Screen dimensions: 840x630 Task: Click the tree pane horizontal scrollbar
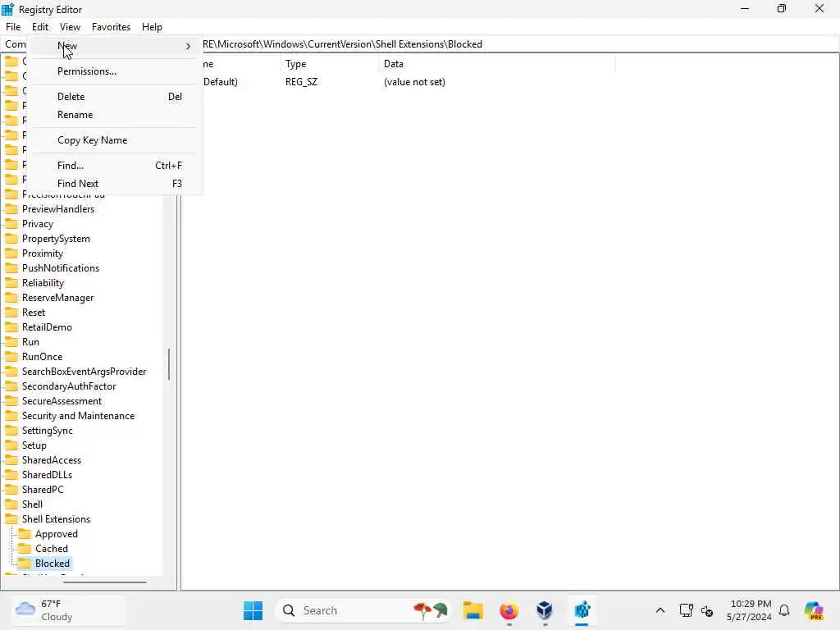pyautogui.click(x=105, y=582)
